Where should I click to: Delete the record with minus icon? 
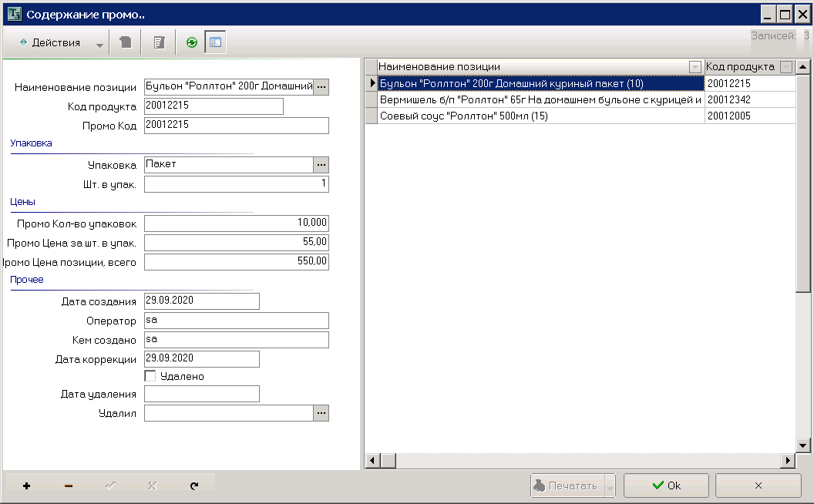(69, 486)
